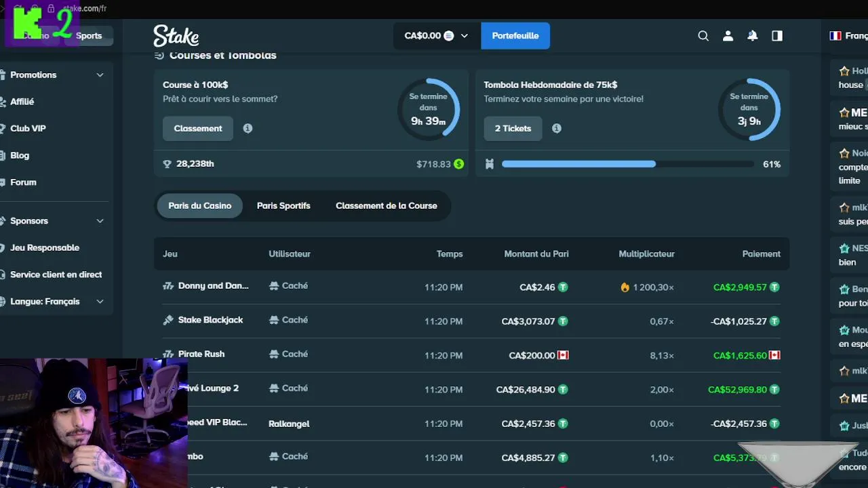Open Service client en direct
Viewport: 868px width, 488px height.
(56, 274)
